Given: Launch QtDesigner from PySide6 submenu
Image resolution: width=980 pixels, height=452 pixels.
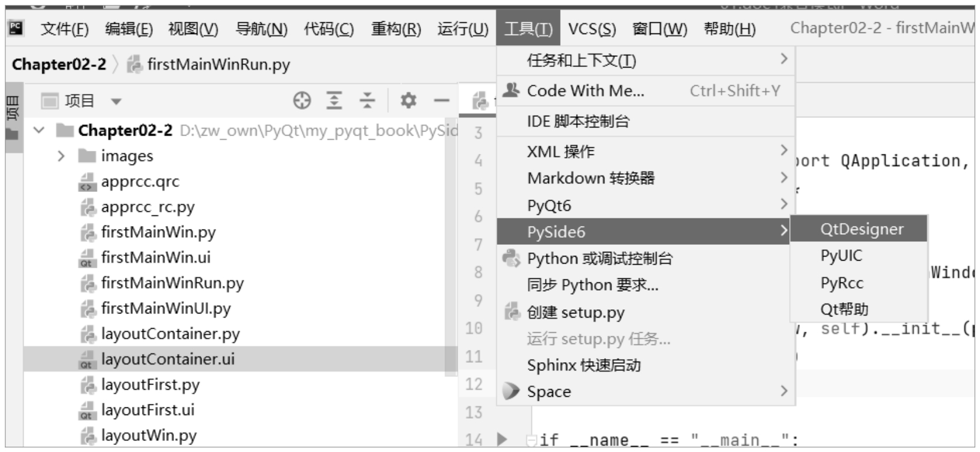Looking at the screenshot, I should point(859,229).
